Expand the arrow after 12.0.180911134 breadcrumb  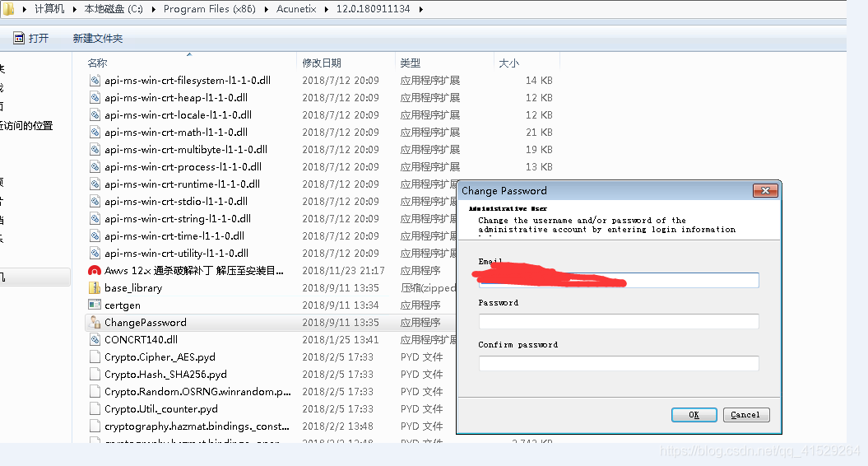click(x=421, y=9)
